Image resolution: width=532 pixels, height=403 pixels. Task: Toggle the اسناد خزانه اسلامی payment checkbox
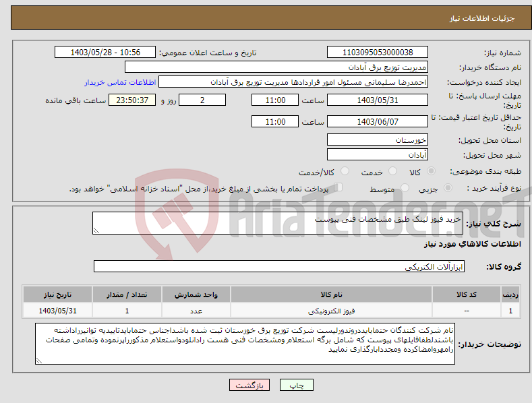[338, 187]
